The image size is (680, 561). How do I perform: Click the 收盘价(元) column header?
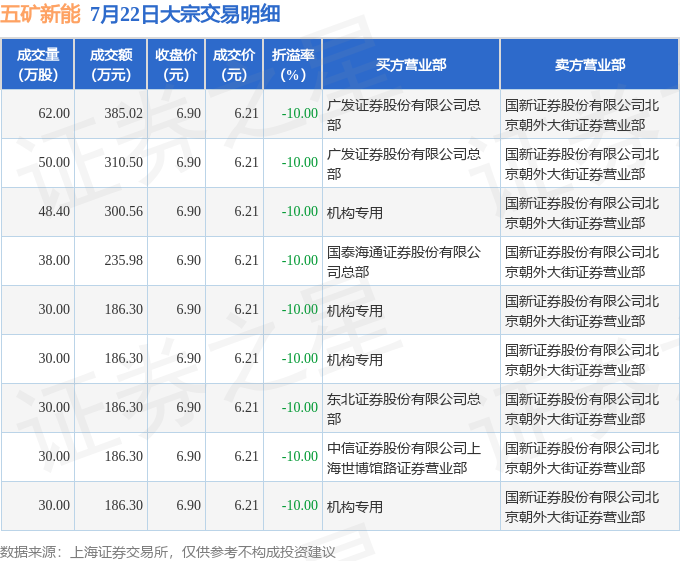(x=176, y=64)
